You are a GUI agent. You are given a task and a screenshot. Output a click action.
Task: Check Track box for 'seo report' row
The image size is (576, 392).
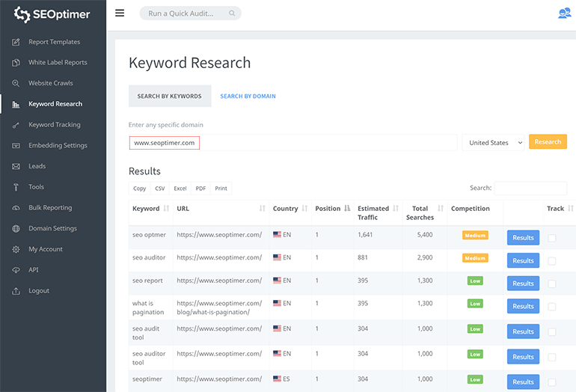pos(552,284)
